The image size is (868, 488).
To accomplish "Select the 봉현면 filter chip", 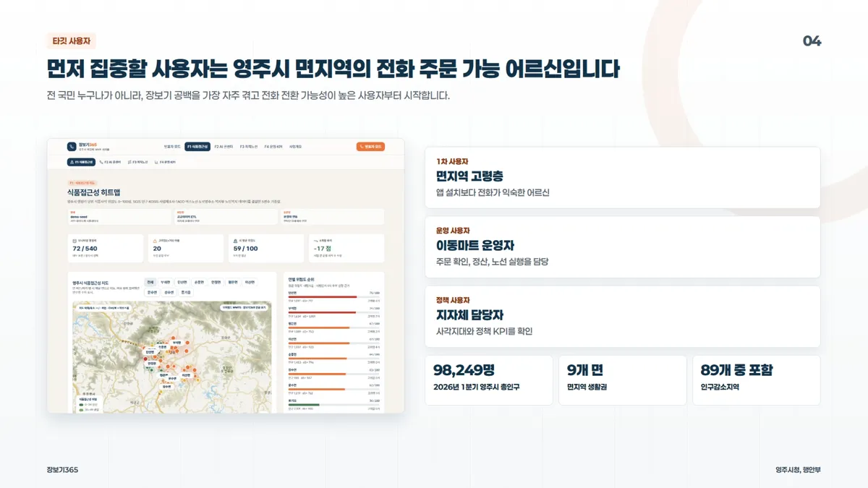I will (233, 282).
